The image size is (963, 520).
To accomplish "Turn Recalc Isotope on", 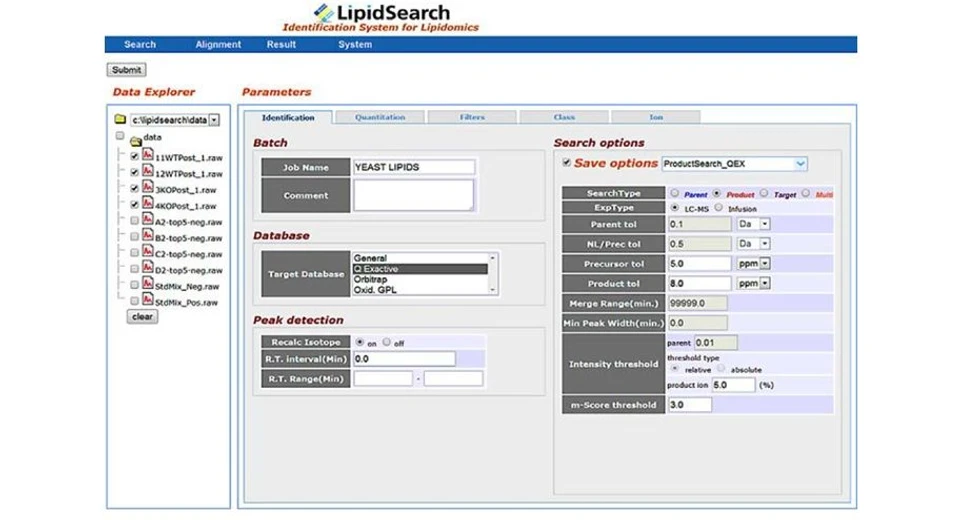I will pyautogui.click(x=360, y=342).
